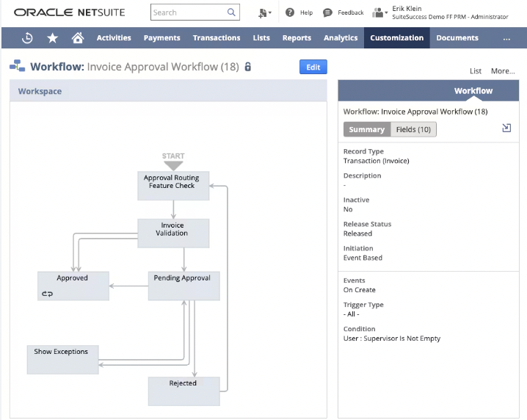Viewport: 527px width, 420px height.
Task: Click the pop-out icon in Workflow panel
Action: pos(506,128)
